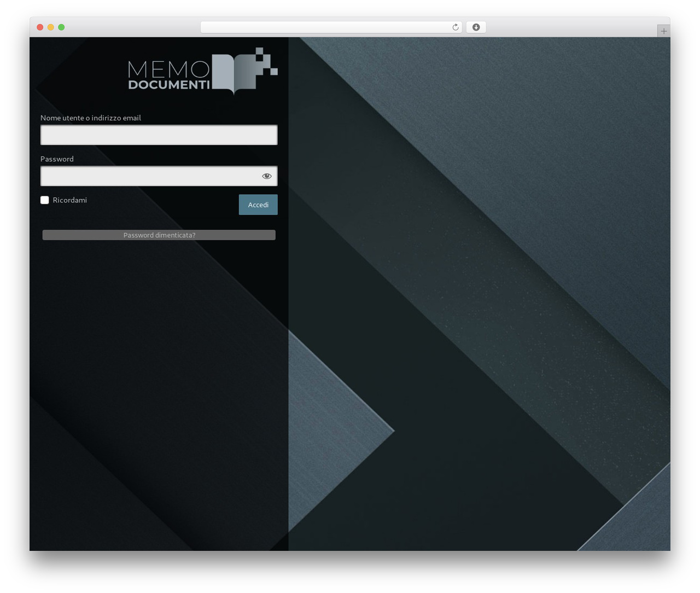
Task: Maximize the window with the green button
Action: point(61,27)
